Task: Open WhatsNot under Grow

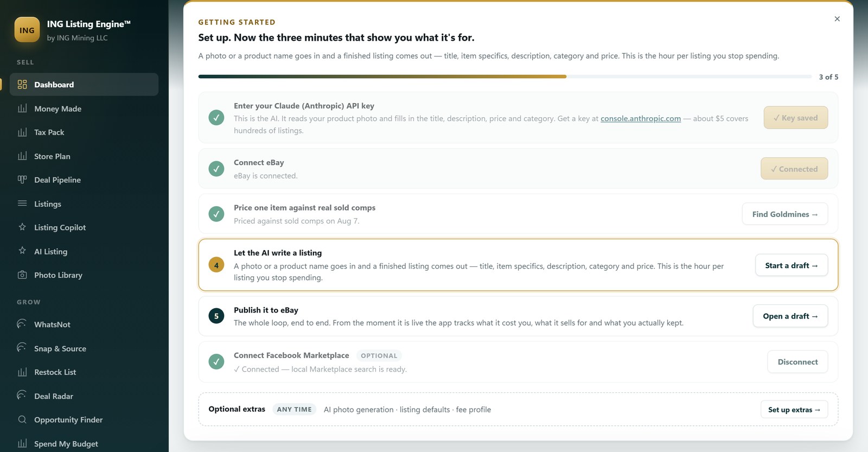Action: [x=84, y=324]
